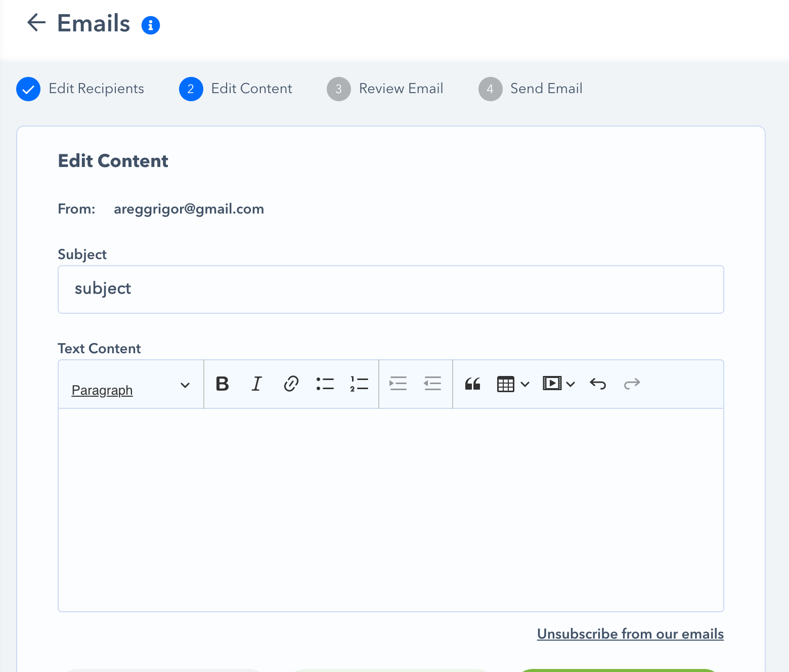Click the Text Content label
This screenshot has width=789, height=672.
(x=99, y=349)
